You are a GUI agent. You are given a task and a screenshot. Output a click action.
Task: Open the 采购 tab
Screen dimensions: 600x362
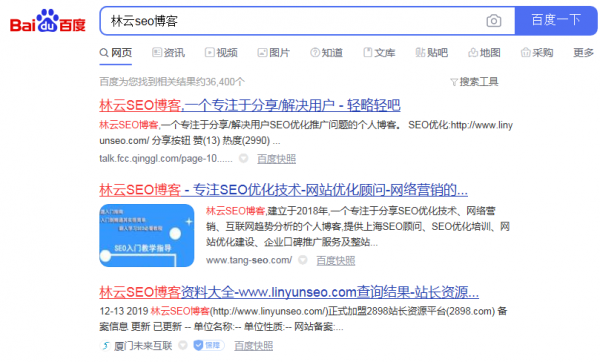coord(537,52)
